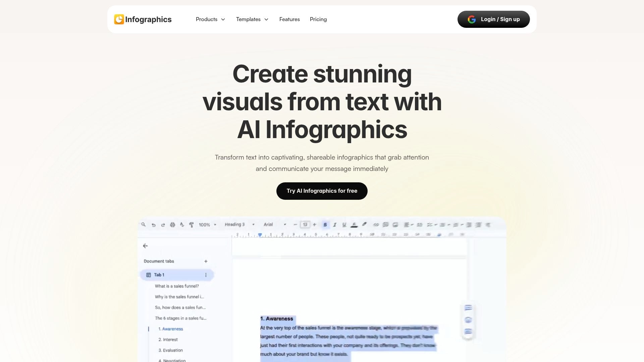Click the Undo icon
644x362 pixels.
pos(153,225)
